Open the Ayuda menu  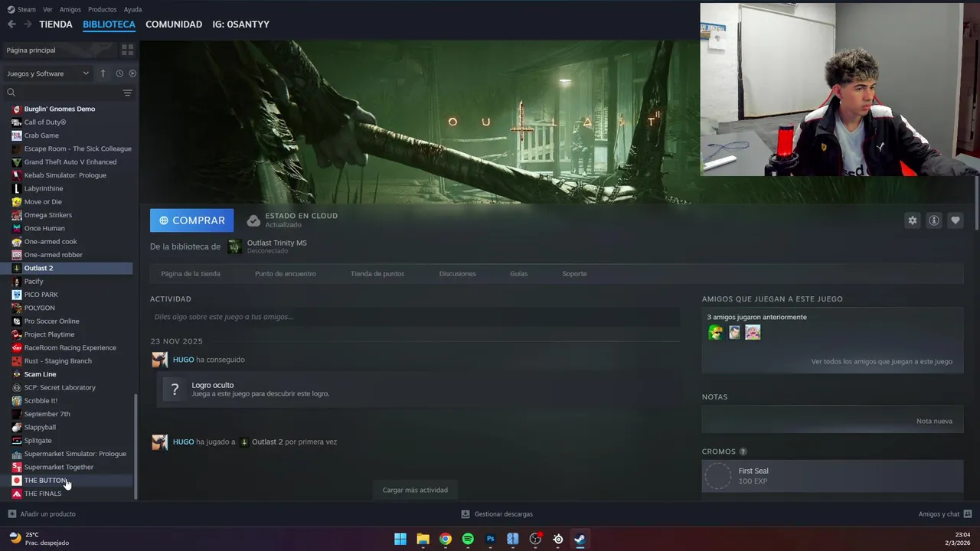[132, 9]
